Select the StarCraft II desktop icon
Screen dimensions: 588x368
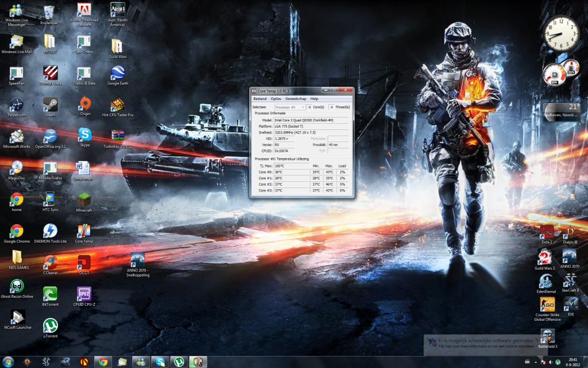coord(570,283)
